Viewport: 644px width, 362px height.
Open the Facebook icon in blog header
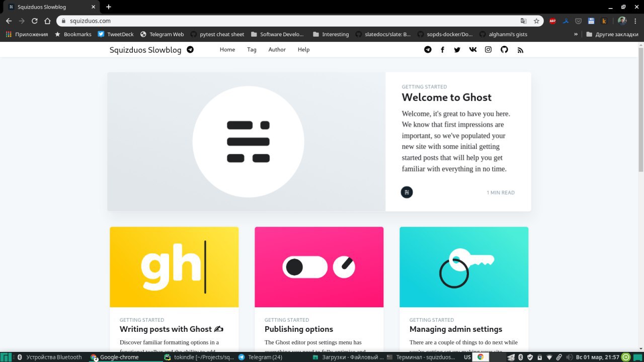(442, 50)
